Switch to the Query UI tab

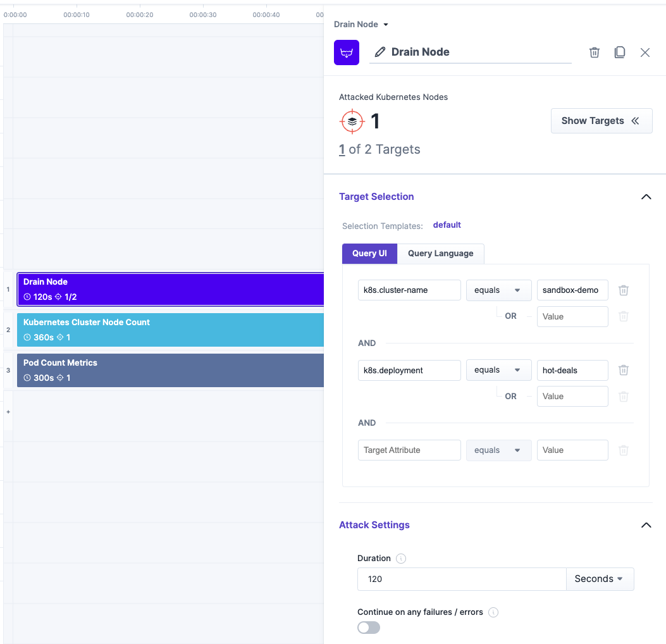pyautogui.click(x=369, y=254)
